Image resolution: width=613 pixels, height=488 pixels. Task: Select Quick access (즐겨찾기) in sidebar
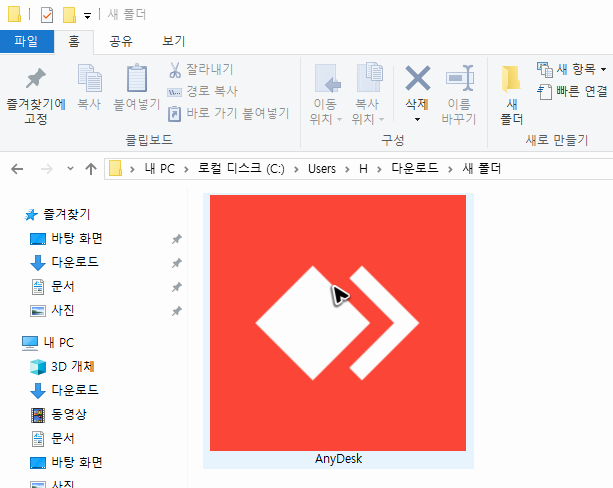pos(57,214)
